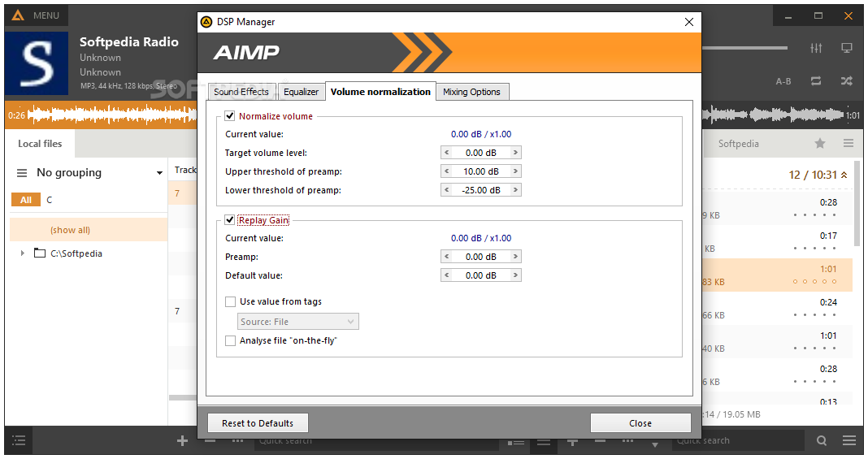Select the C letter filter
Image resolution: width=868 pixels, height=459 pixels.
50,200
